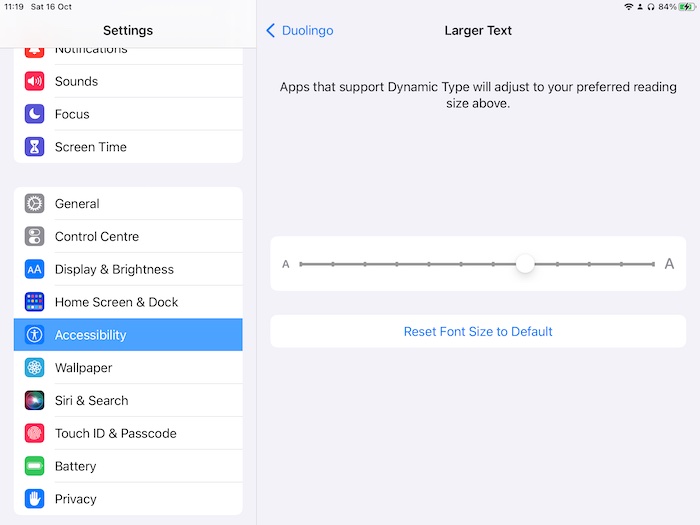
Task: Reset Font Size to Default
Action: (x=478, y=332)
